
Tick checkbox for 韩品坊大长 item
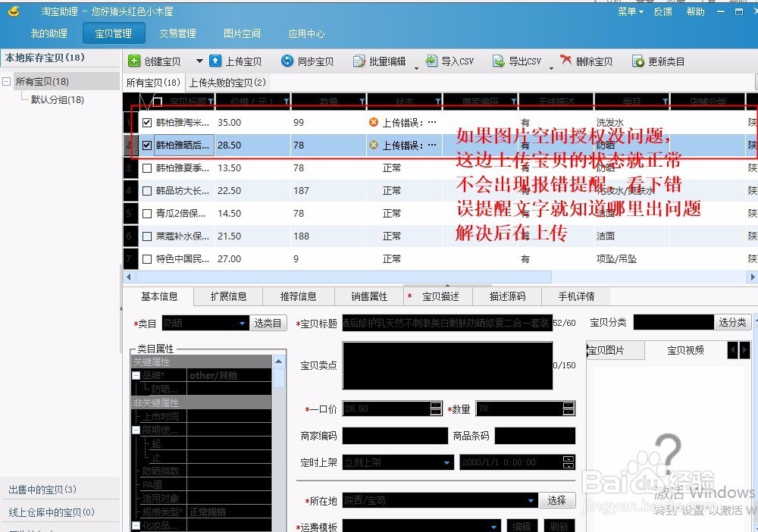click(x=147, y=191)
